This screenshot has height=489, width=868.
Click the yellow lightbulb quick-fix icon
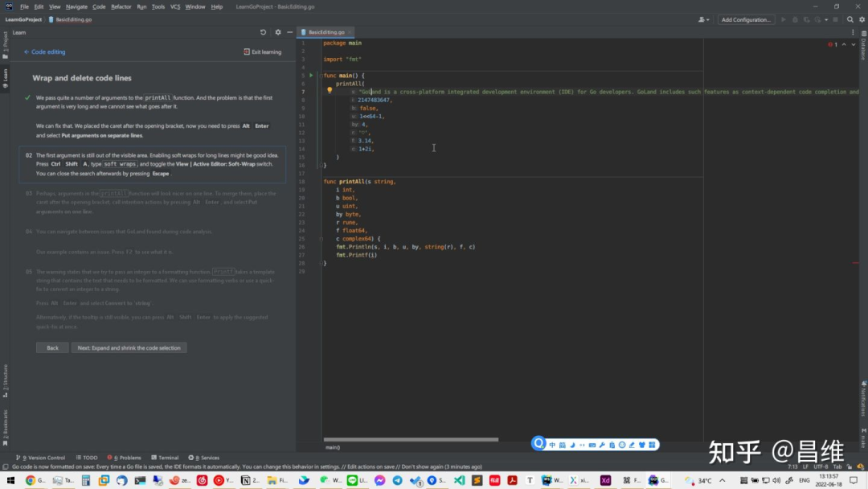pos(330,91)
